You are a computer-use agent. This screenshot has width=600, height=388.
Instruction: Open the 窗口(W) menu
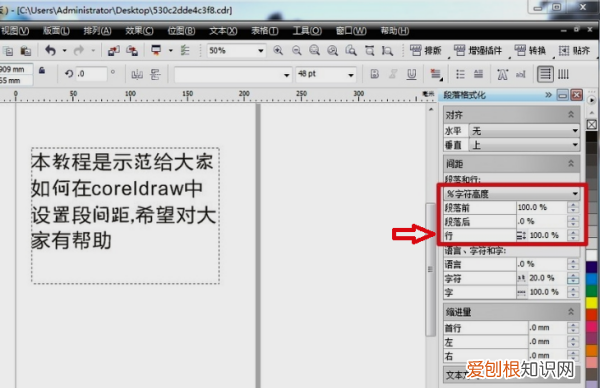351,31
